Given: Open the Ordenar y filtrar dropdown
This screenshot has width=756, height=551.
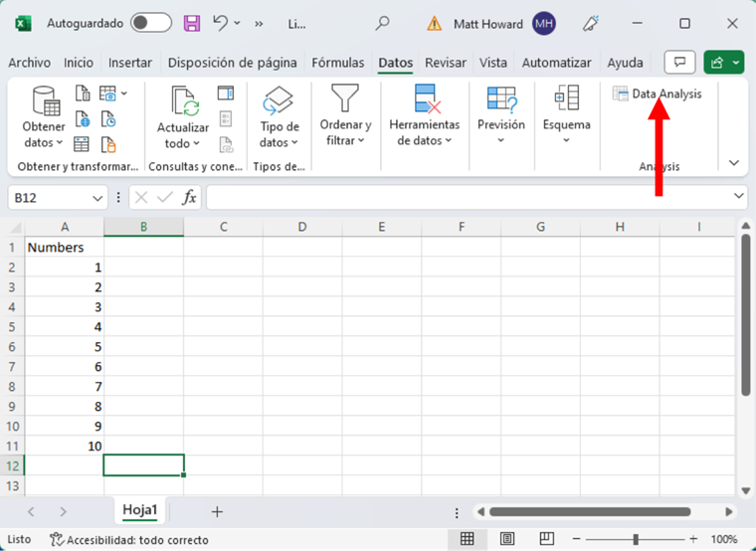Looking at the screenshot, I should point(345,132).
